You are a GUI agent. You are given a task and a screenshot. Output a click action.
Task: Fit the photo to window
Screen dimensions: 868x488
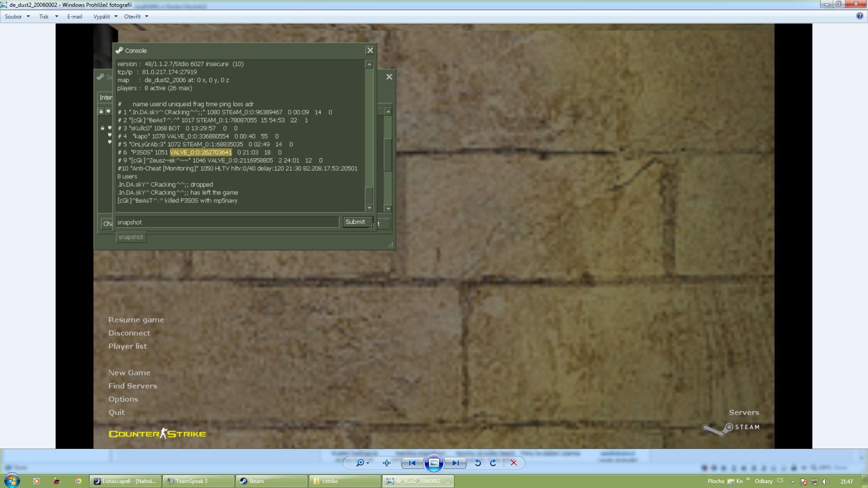click(x=387, y=463)
